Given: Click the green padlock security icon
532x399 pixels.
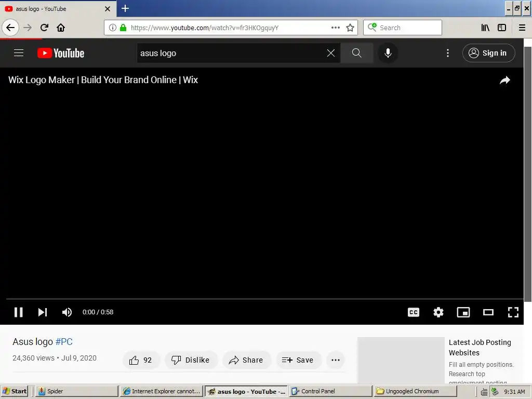Looking at the screenshot, I should point(123,28).
